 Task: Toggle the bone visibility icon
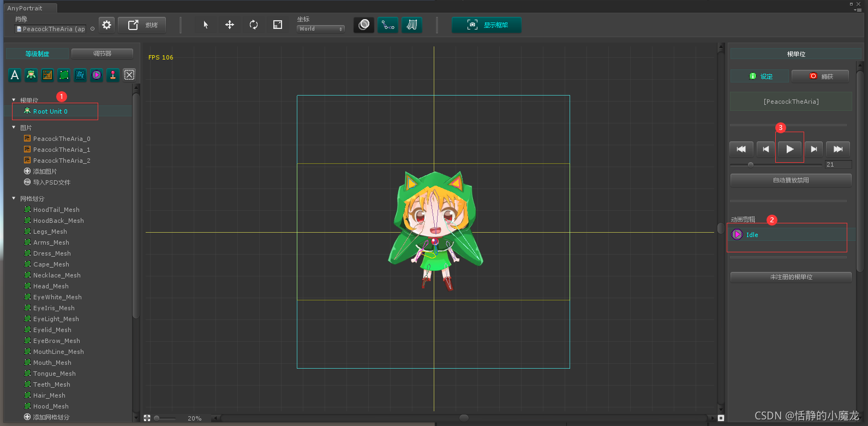[388, 25]
